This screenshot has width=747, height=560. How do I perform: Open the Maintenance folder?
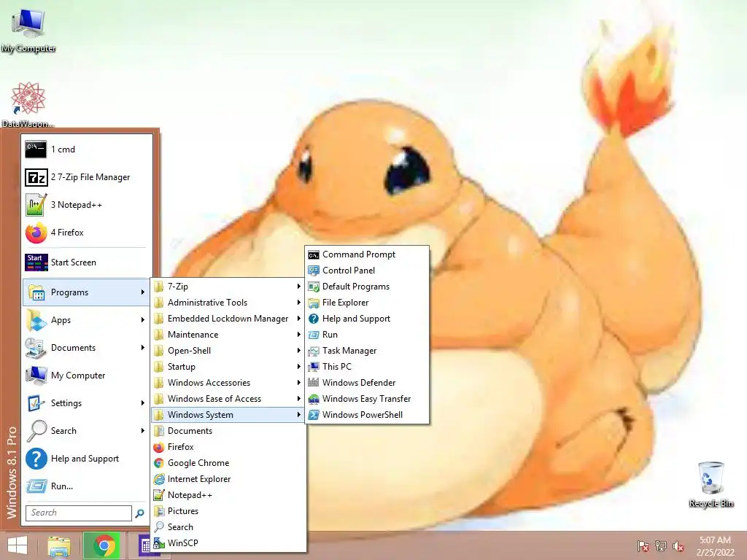click(x=228, y=335)
